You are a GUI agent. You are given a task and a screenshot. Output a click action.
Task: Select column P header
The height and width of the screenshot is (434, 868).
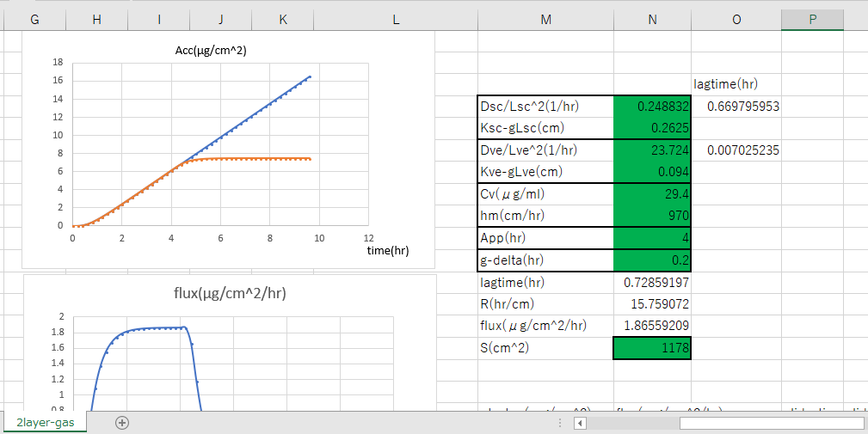[x=812, y=20]
